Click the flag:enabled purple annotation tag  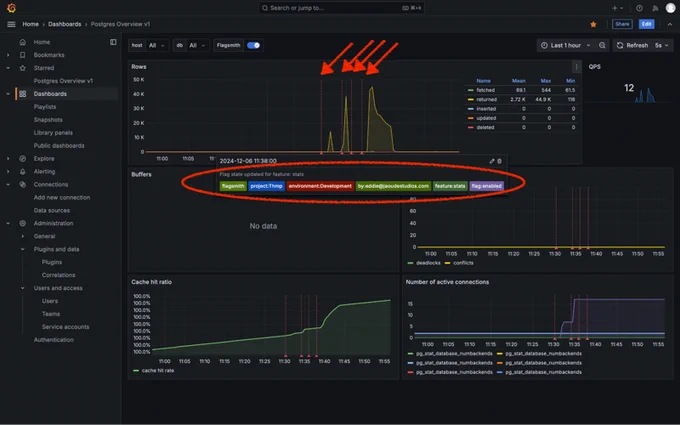click(x=486, y=186)
